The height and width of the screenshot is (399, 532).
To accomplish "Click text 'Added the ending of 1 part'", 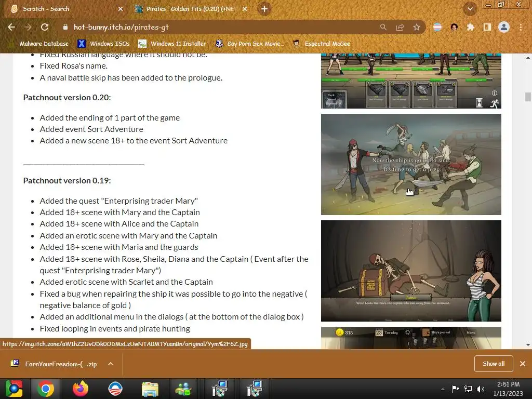I will 110,118.
